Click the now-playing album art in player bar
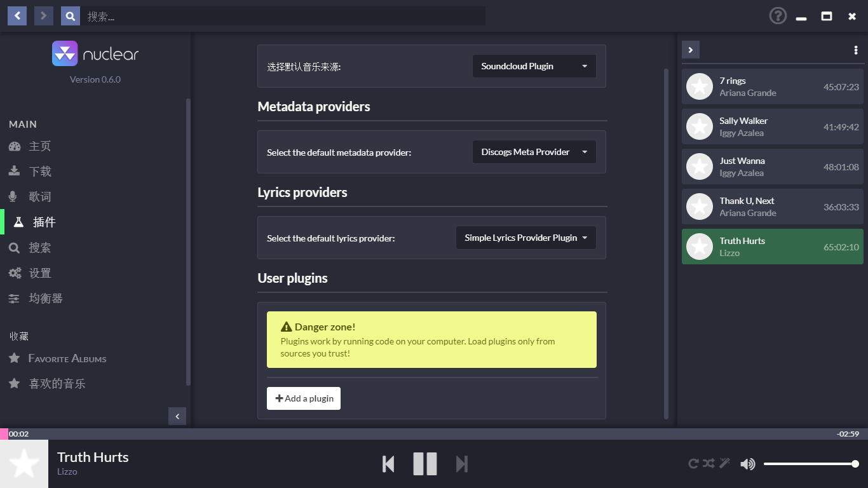868x488 pixels. pyautogui.click(x=24, y=464)
